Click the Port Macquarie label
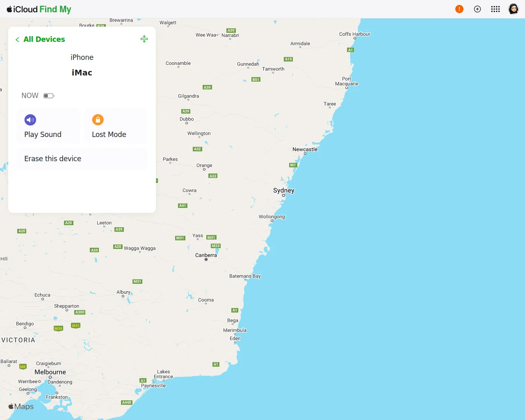 click(x=347, y=81)
